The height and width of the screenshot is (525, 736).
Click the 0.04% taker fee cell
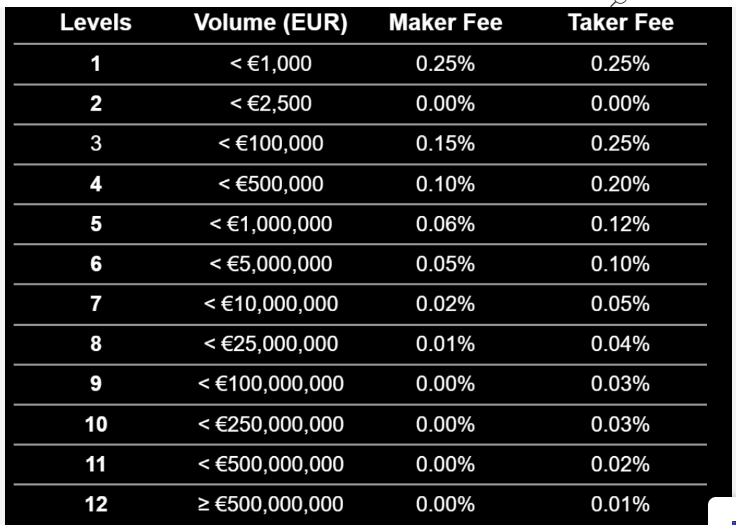pyautogui.click(x=621, y=344)
